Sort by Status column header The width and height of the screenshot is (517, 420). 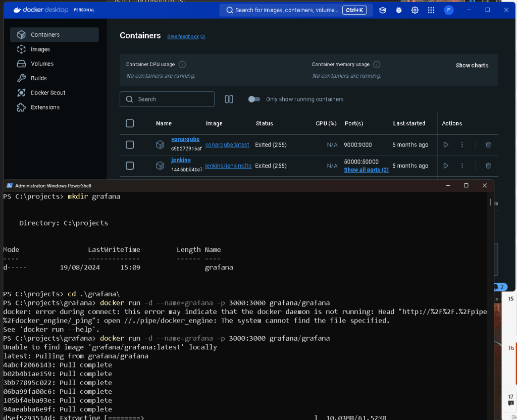point(265,123)
